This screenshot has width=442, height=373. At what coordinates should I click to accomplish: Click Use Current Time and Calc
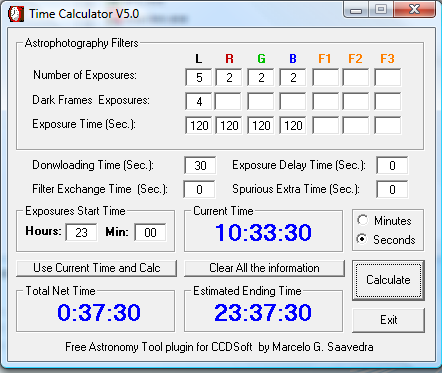pos(96,268)
